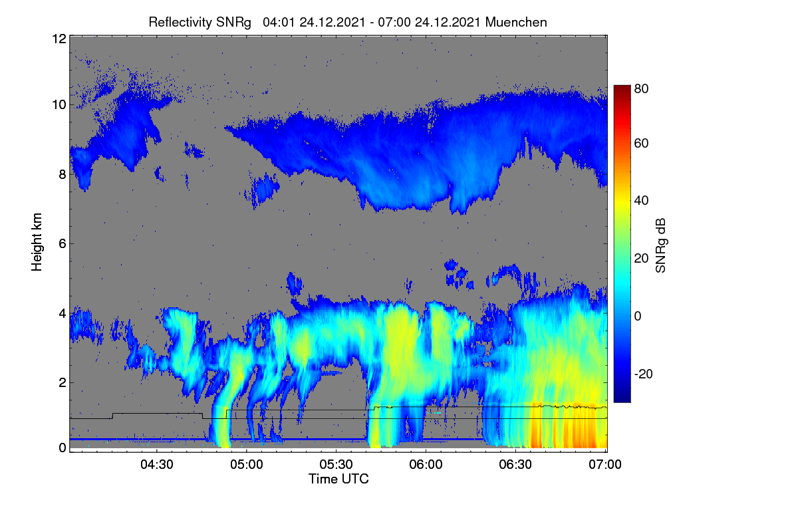798x532 pixels.
Task: Click the 05:00 time axis label
Action: [x=246, y=465]
